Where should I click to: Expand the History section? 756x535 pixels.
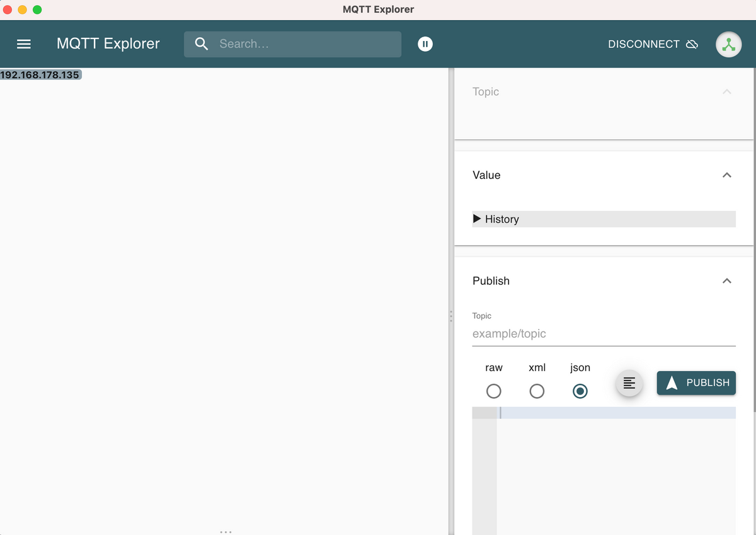(x=604, y=219)
